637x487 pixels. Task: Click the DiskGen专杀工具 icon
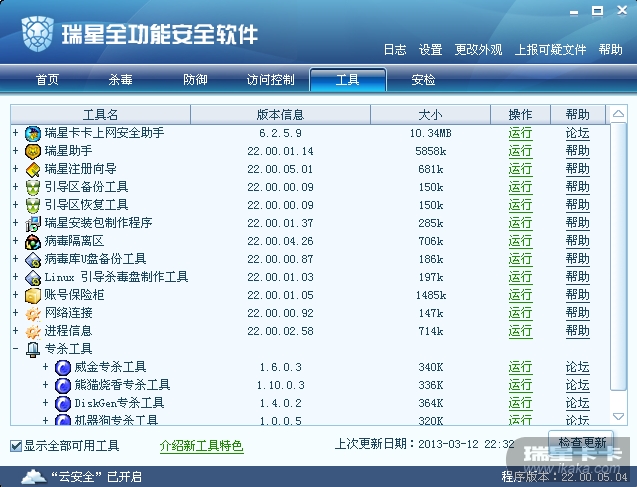(x=63, y=403)
